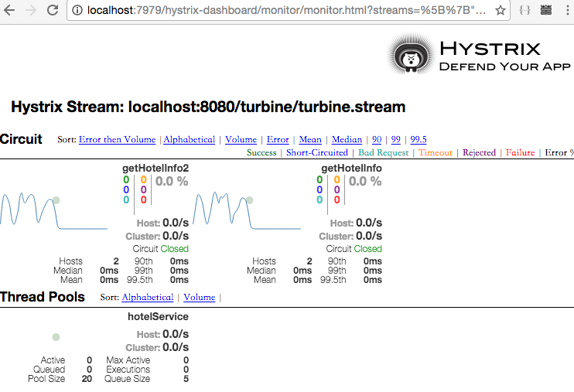
Task: Click the Bad Request legend label
Action: (x=383, y=152)
